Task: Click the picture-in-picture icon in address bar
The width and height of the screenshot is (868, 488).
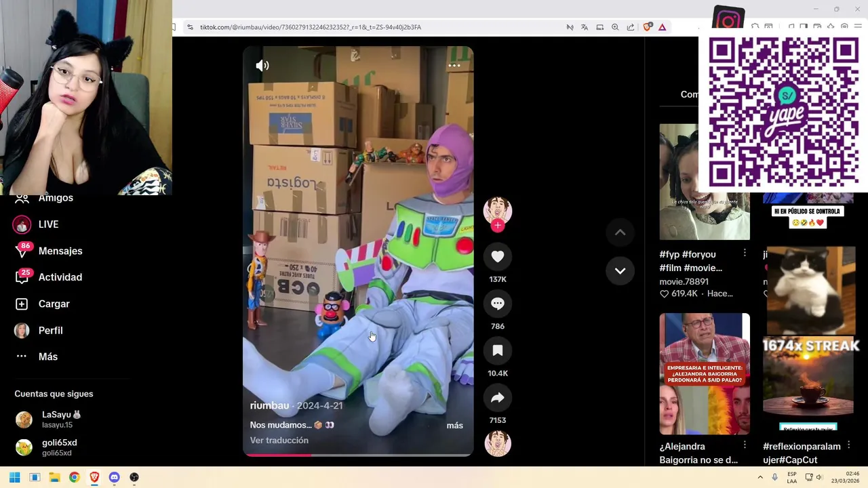Action: pyautogui.click(x=600, y=27)
